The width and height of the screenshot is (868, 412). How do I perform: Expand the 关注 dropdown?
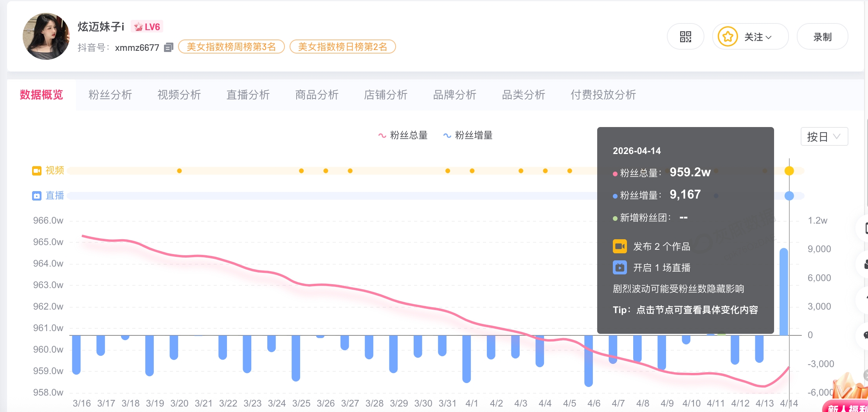pyautogui.click(x=758, y=37)
